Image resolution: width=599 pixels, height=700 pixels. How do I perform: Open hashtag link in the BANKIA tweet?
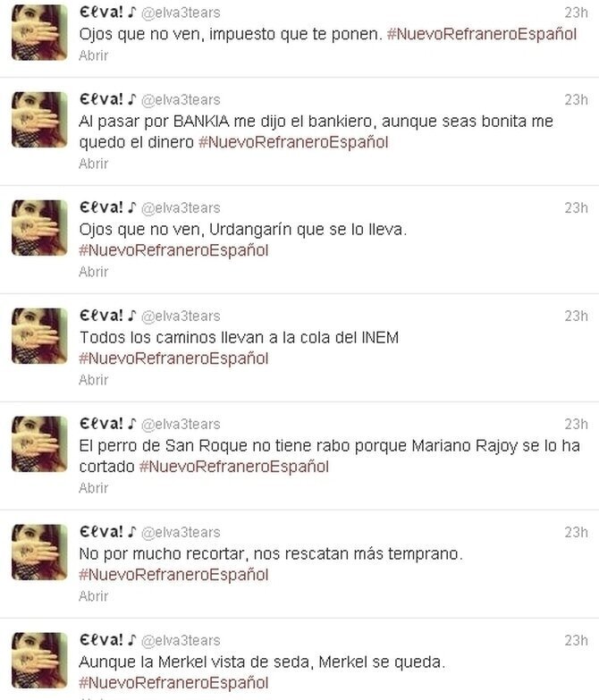pyautogui.click(x=293, y=142)
